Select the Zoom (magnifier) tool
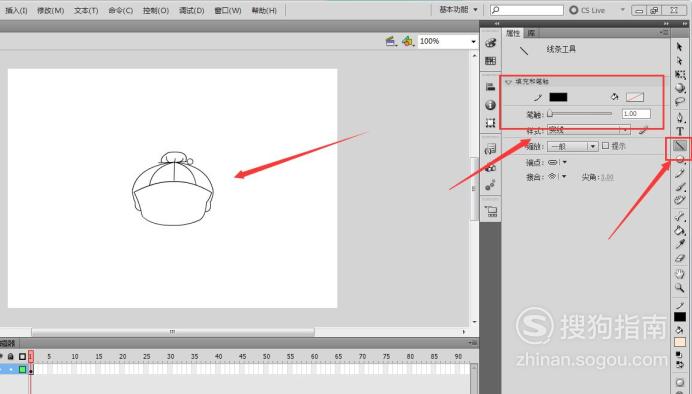This screenshot has width=692, height=394. click(680, 288)
